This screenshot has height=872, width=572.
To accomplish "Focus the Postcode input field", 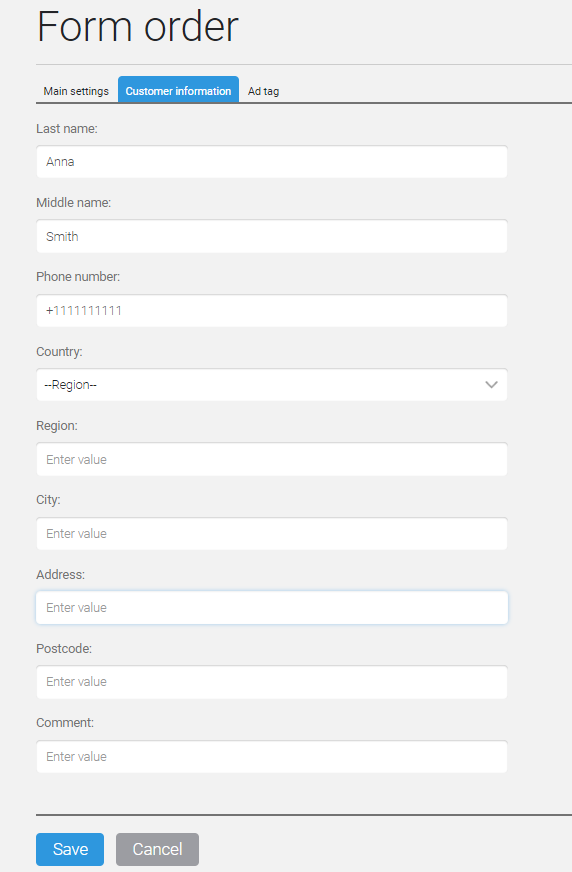I will (x=272, y=682).
